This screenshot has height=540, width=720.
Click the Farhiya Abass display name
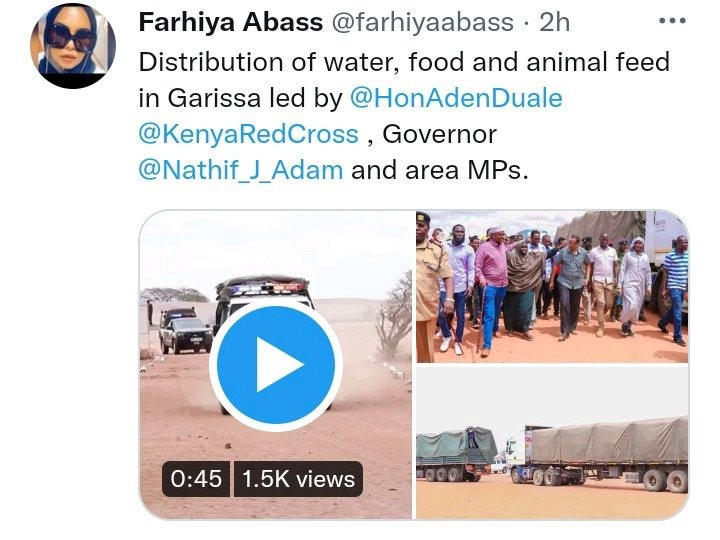231,22
